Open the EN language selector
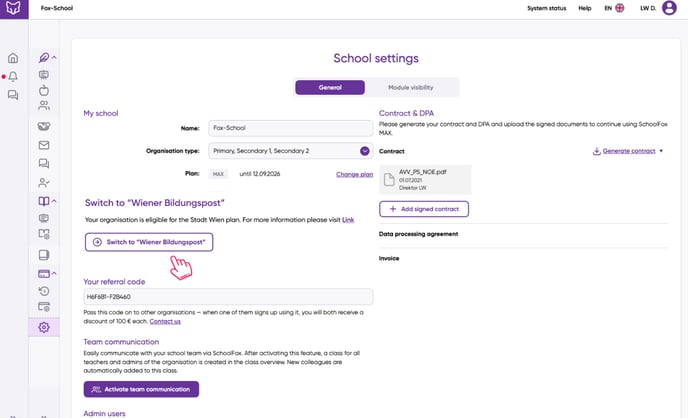The height and width of the screenshot is (418, 688). tap(614, 8)
